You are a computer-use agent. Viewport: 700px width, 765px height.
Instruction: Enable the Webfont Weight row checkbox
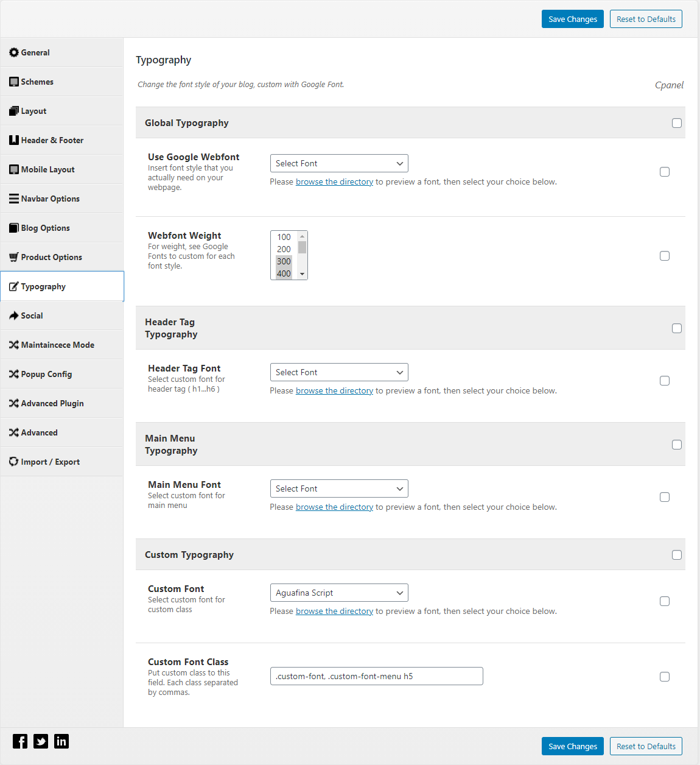pyautogui.click(x=665, y=256)
